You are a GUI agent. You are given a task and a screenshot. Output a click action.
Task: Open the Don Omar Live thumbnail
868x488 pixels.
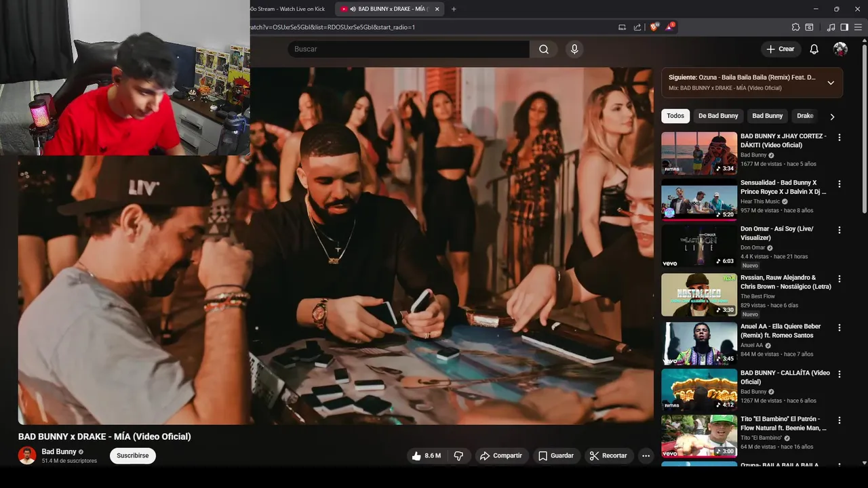(699, 246)
